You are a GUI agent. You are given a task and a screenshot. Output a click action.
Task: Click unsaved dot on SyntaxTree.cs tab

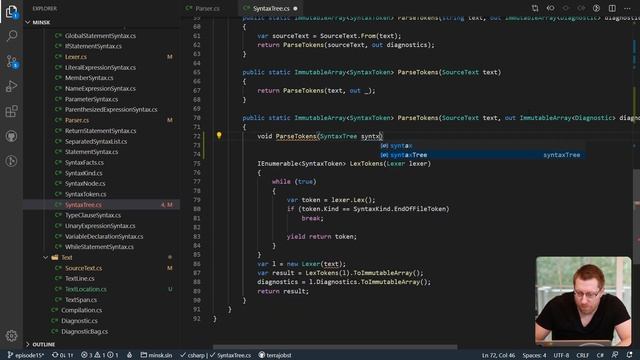[295, 8]
